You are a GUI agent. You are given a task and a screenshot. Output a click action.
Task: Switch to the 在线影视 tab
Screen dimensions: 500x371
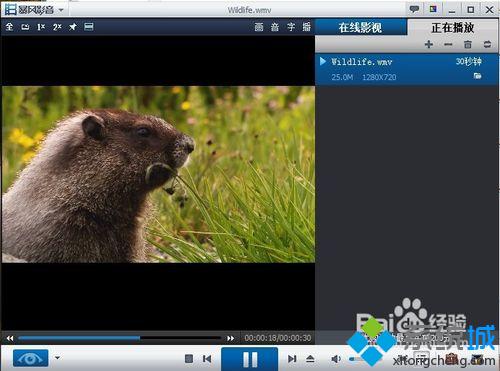point(361,27)
